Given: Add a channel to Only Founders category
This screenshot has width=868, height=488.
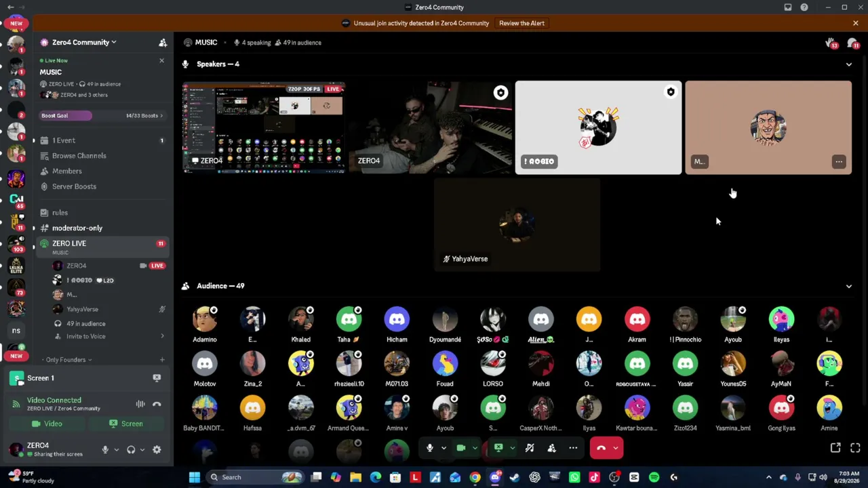Looking at the screenshot, I should pyautogui.click(x=161, y=360).
